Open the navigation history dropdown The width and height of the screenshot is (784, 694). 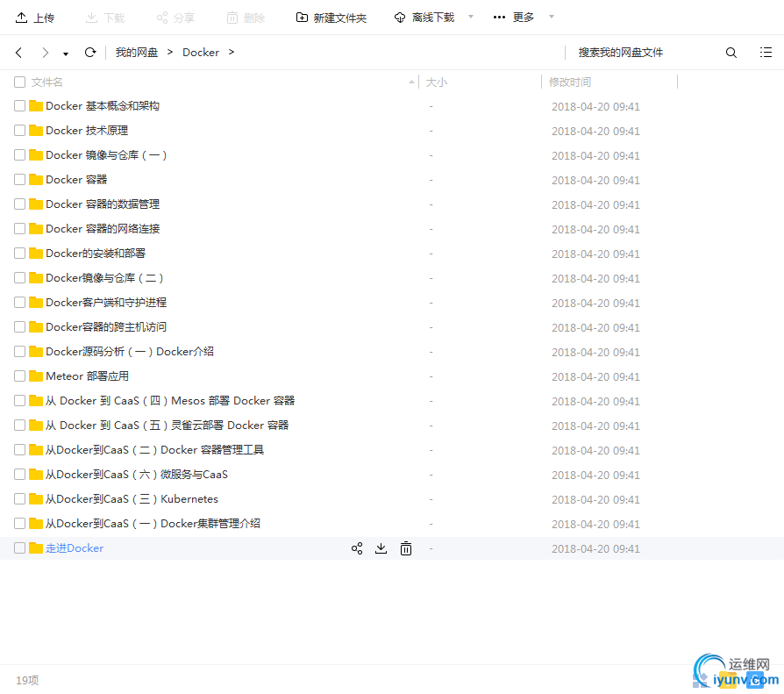[x=66, y=54]
